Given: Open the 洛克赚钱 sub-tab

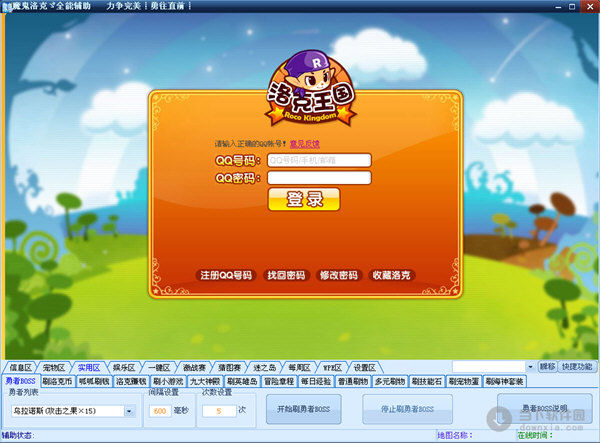Looking at the screenshot, I should pyautogui.click(x=131, y=381).
